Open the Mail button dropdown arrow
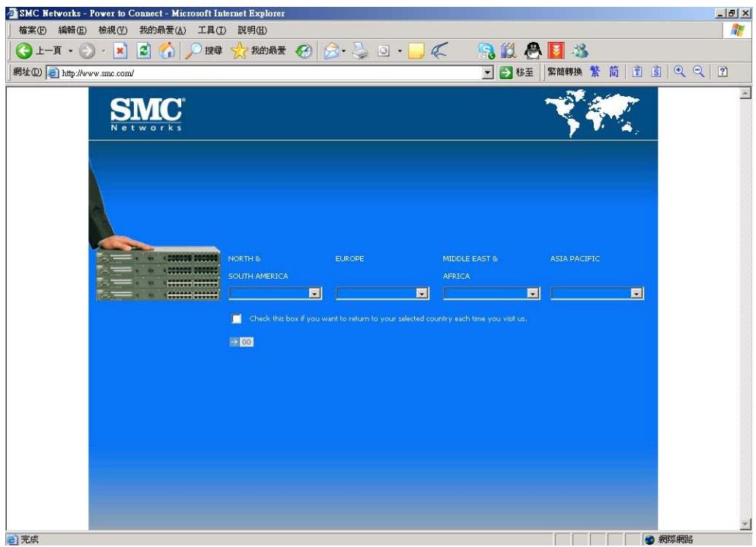Viewport: 756px width, 547px height. (344, 50)
